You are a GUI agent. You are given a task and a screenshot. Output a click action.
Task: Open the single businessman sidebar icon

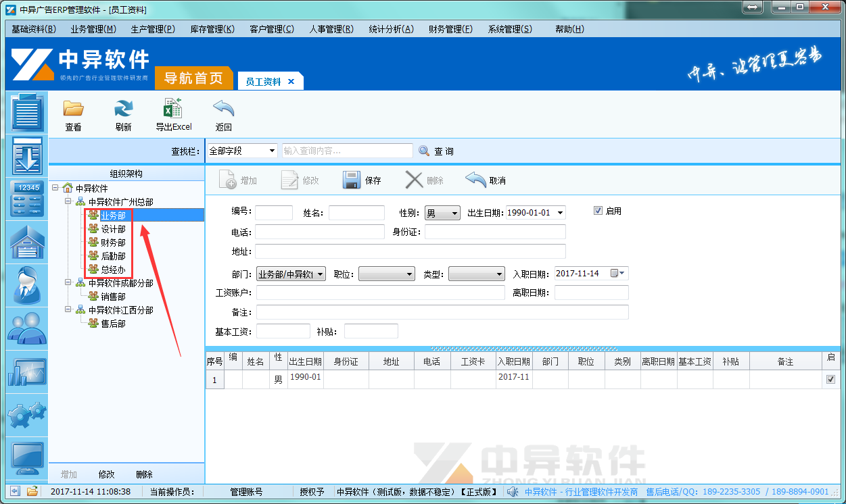pyautogui.click(x=28, y=285)
